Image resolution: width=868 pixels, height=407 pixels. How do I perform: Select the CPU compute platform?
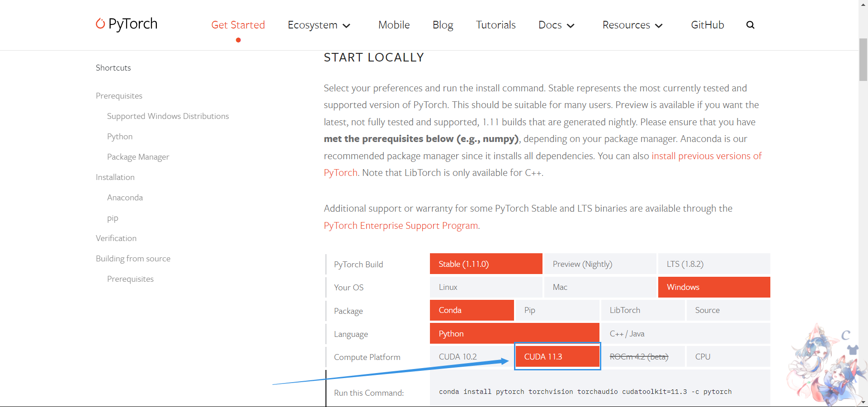click(x=728, y=357)
